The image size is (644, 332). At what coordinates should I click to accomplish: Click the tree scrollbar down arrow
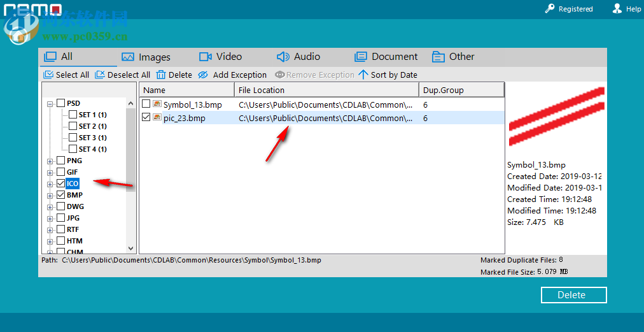click(130, 248)
